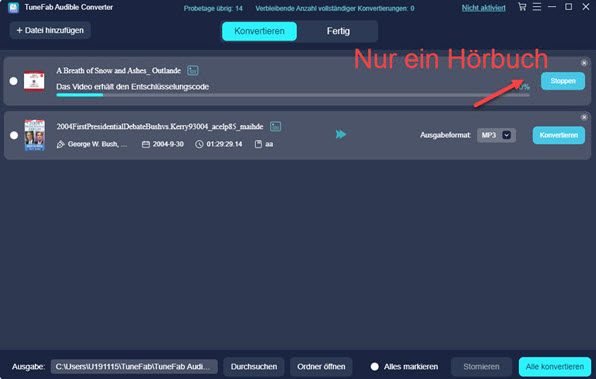The height and width of the screenshot is (379, 596).
Task: Click the A Breath of Snow and Ashes cover thumbnail
Action: tap(34, 81)
